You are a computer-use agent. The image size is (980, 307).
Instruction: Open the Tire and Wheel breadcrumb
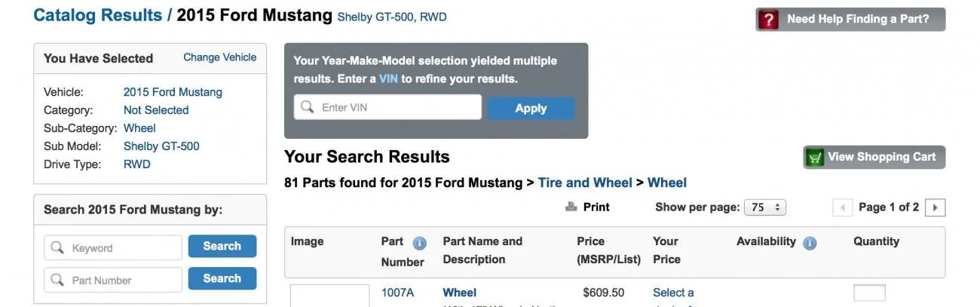tap(585, 183)
